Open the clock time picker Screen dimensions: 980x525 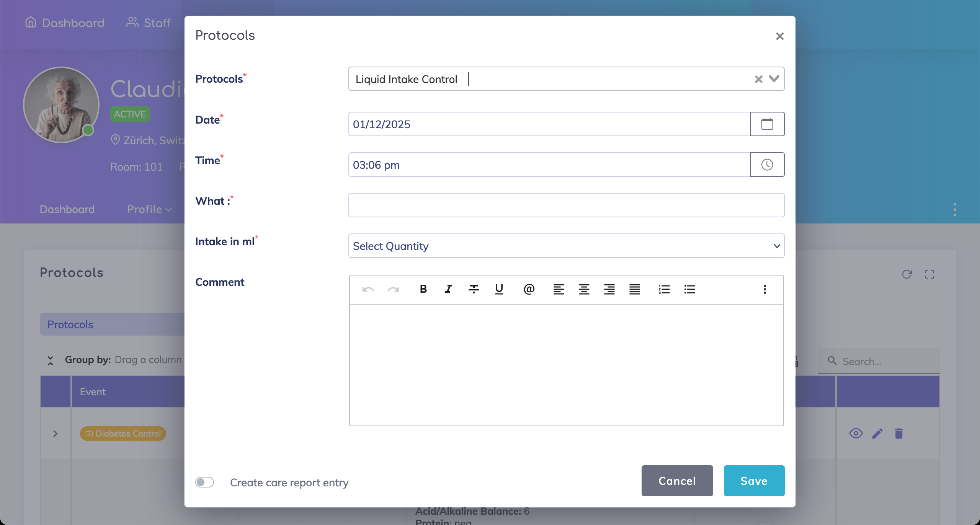pyautogui.click(x=767, y=165)
